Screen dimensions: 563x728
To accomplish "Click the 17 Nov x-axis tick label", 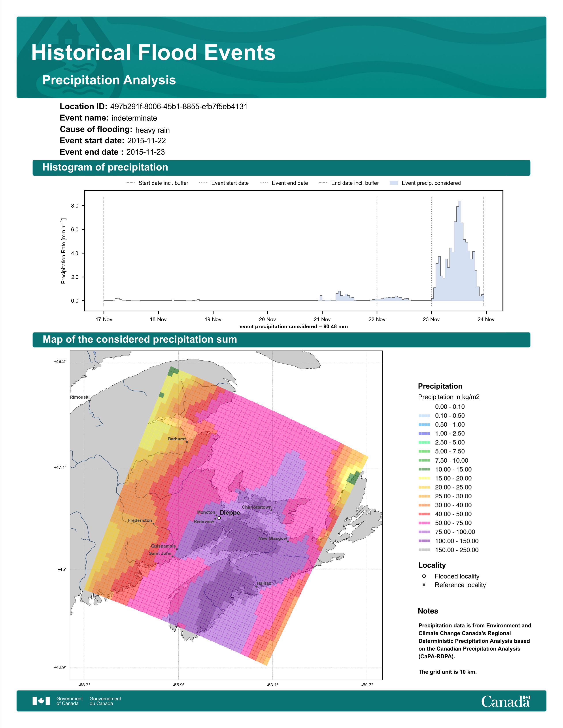I will click(104, 319).
